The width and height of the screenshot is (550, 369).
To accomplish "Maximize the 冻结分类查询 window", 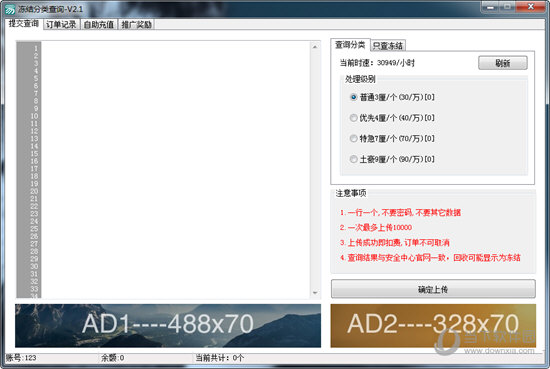I will pos(508,7).
